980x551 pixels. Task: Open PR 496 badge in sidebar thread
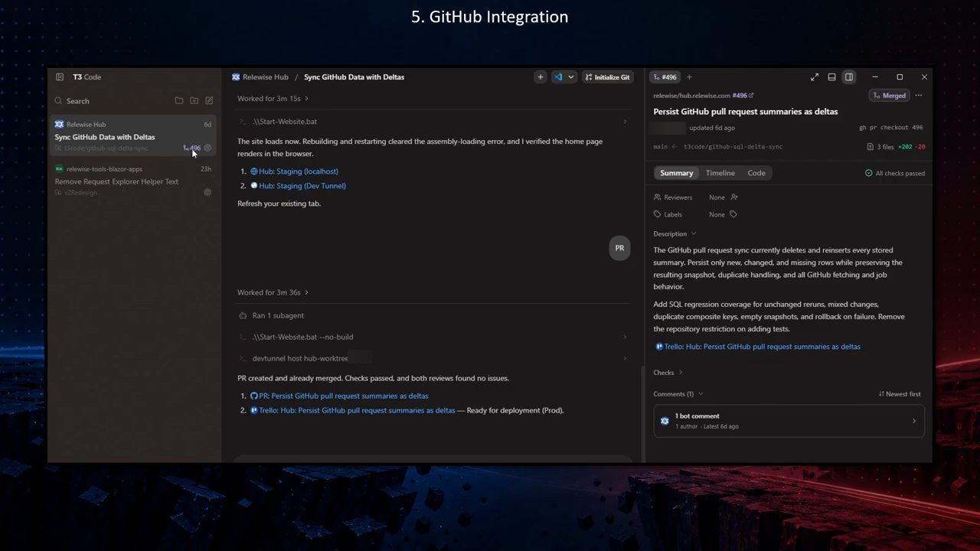[x=192, y=148]
